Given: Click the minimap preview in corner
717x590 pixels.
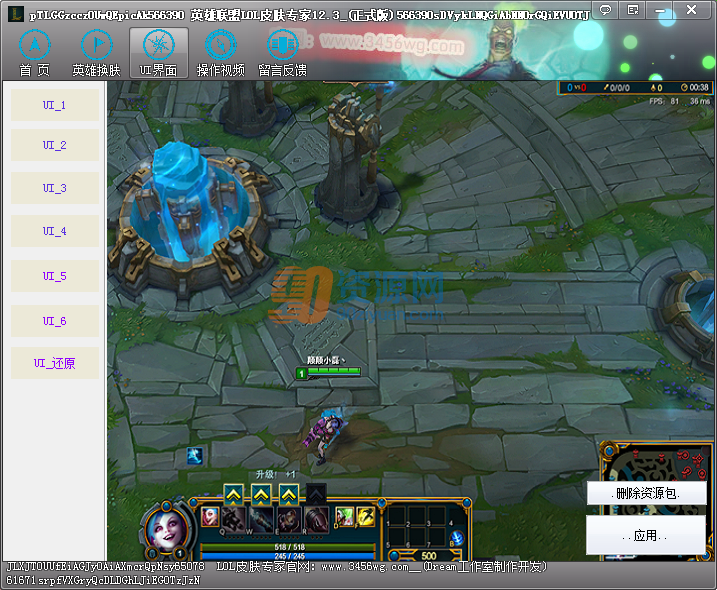Looking at the screenshot, I should [657, 501].
